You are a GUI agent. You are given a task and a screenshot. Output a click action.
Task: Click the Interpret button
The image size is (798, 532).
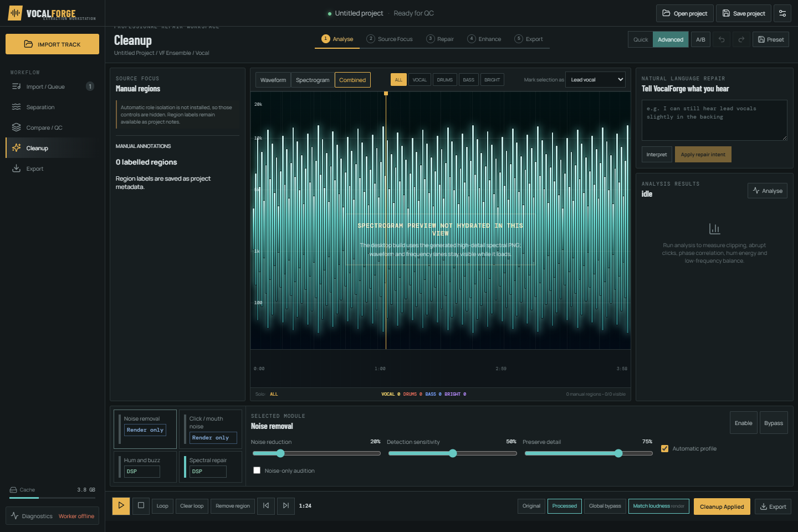(657, 155)
